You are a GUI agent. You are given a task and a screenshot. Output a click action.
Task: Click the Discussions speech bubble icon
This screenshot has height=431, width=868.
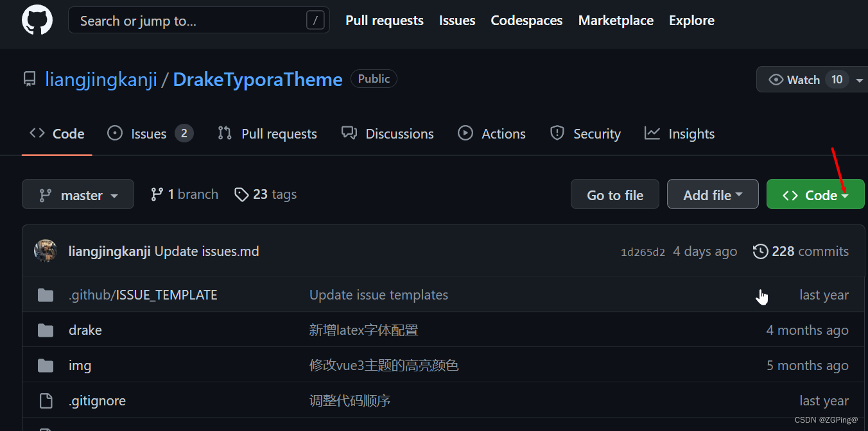tap(349, 133)
